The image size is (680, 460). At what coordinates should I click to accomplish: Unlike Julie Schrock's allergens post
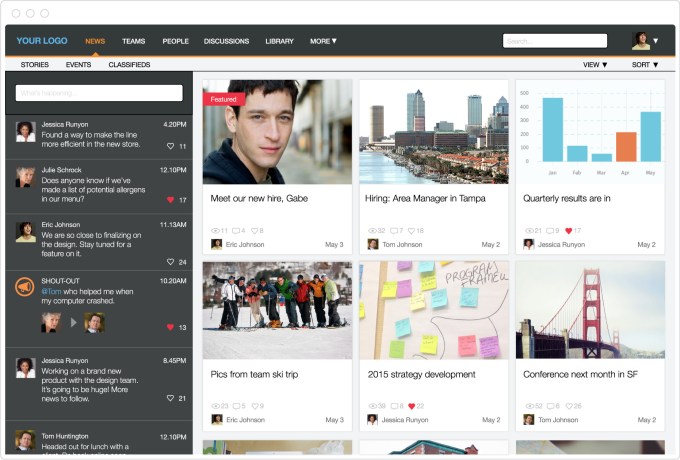pyautogui.click(x=170, y=200)
